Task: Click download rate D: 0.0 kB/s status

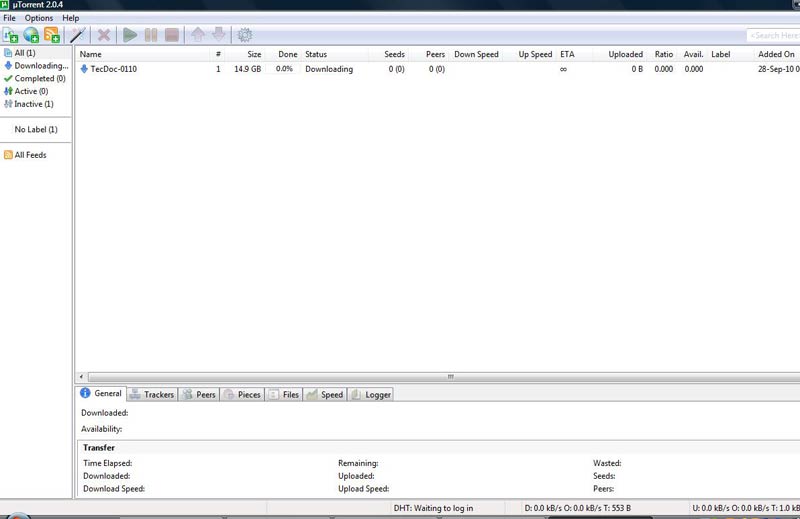Action: tap(578, 508)
